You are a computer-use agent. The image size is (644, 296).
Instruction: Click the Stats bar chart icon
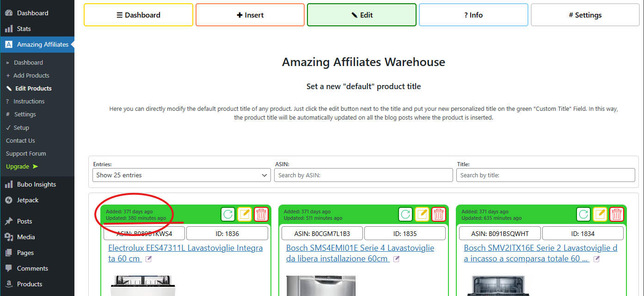(x=9, y=29)
